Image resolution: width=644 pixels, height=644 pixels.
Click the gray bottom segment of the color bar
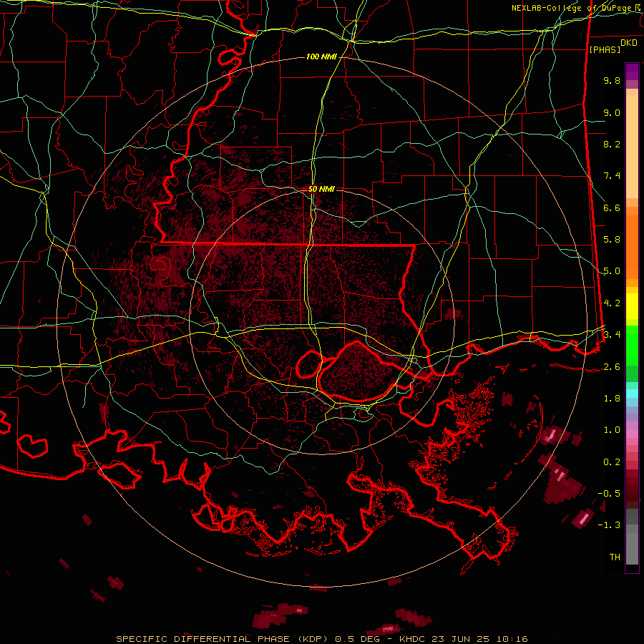(x=632, y=545)
